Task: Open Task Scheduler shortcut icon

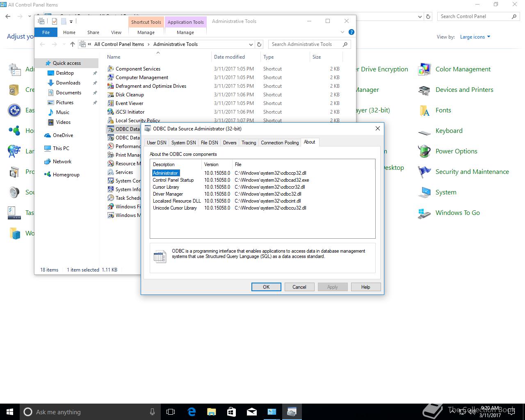Action: (x=110, y=198)
